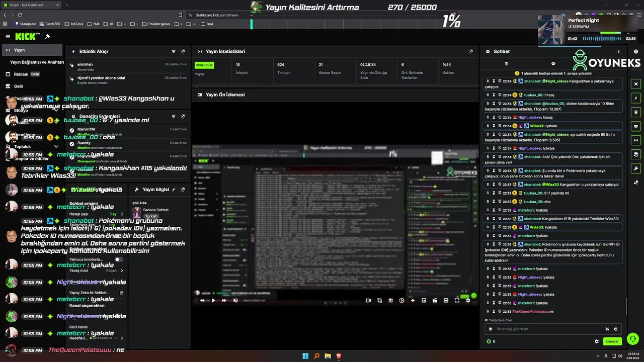Open chat settings gear icon

pos(597,341)
